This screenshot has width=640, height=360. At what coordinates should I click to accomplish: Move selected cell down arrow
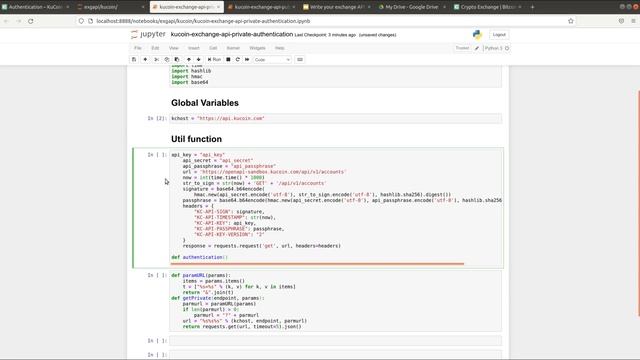[199, 60]
